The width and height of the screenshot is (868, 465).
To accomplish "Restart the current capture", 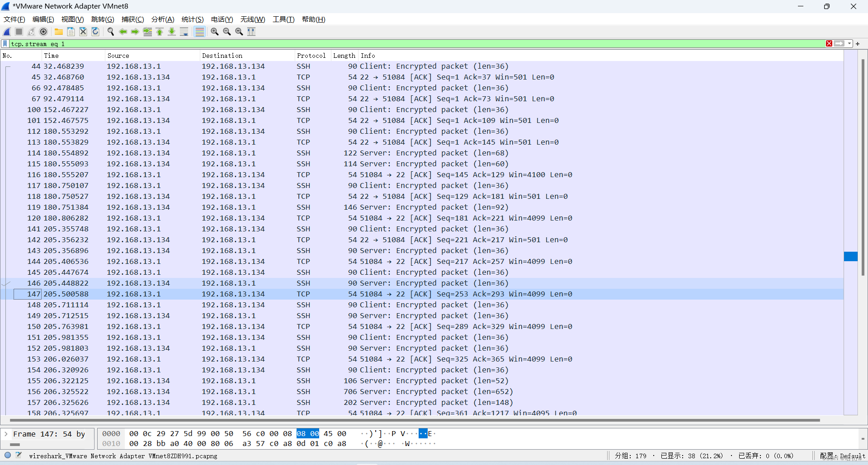I will [31, 32].
